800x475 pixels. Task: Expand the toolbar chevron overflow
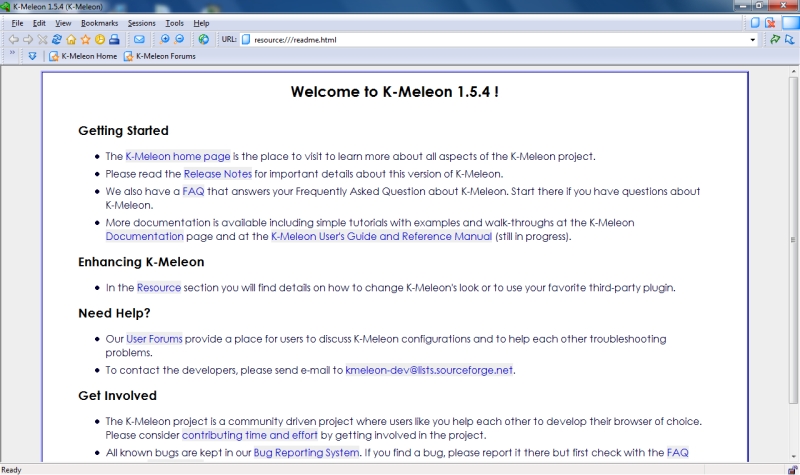[x=12, y=53]
